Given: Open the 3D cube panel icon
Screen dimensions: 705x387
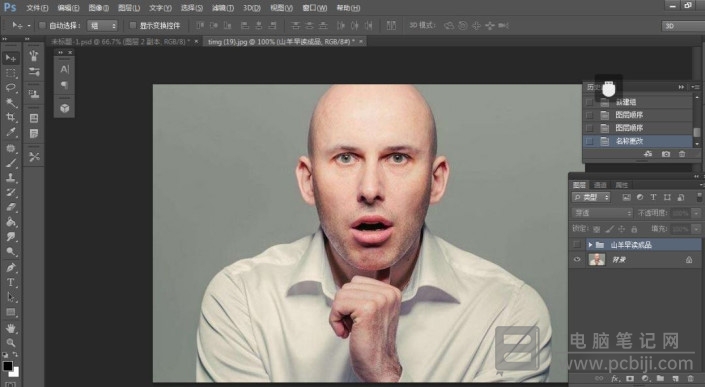Looking at the screenshot, I should pos(65,108).
